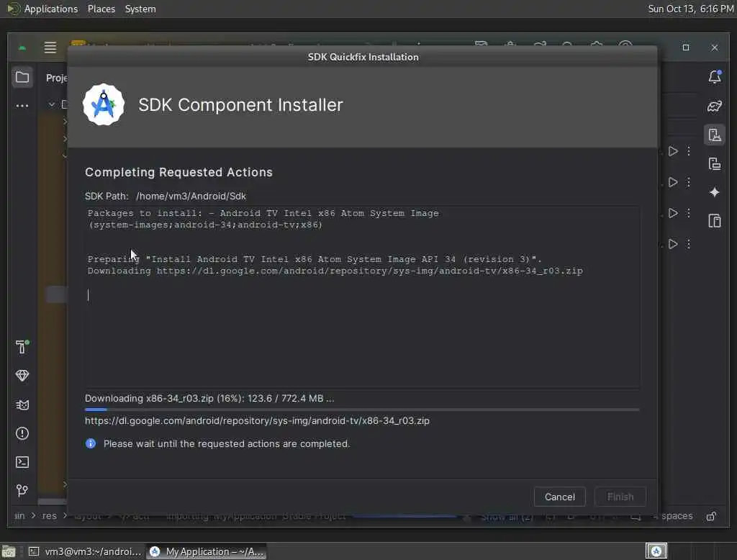Collapse the top project tree chevron

52,104
